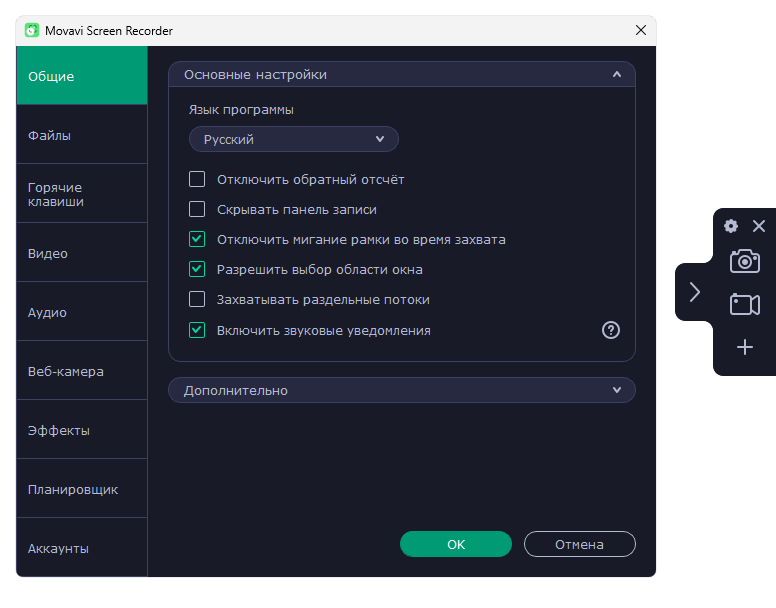The height and width of the screenshot is (608, 776).
Task: Click the question mark help icon
Action: pos(611,330)
